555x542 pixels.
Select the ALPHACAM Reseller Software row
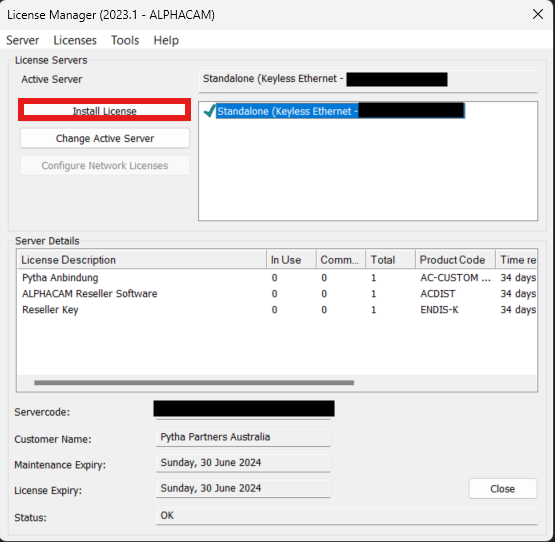point(277,293)
